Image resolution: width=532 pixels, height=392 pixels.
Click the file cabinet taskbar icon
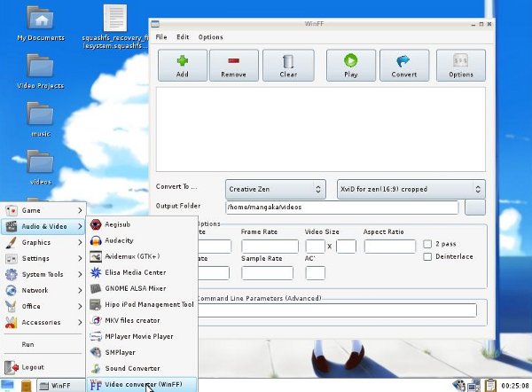pos(26,386)
